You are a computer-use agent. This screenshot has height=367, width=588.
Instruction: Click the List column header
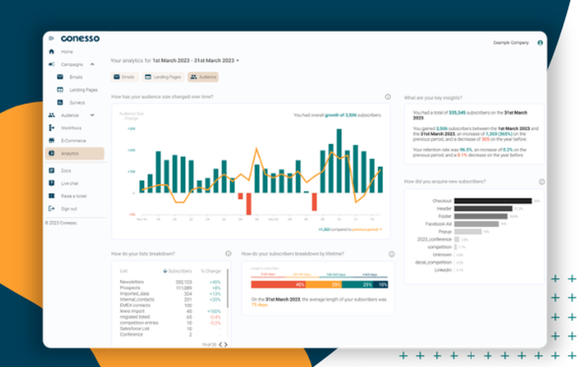123,271
